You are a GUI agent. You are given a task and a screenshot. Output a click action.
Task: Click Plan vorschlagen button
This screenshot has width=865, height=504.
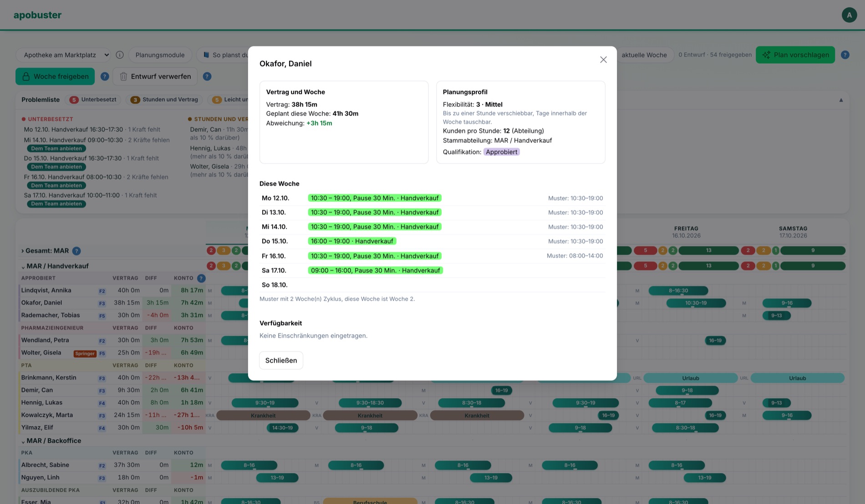click(795, 55)
